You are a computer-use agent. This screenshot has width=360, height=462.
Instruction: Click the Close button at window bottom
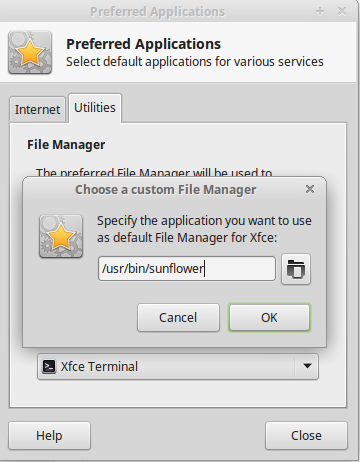pyautogui.click(x=306, y=435)
